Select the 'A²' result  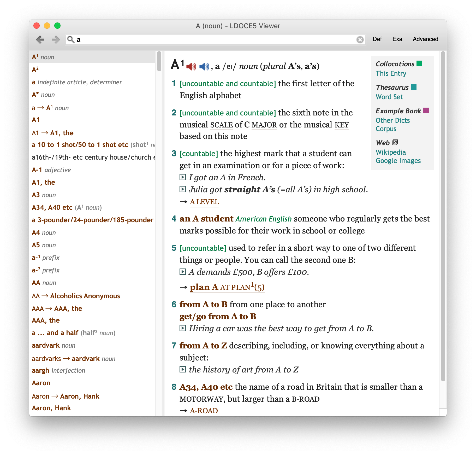pyautogui.click(x=92, y=69)
